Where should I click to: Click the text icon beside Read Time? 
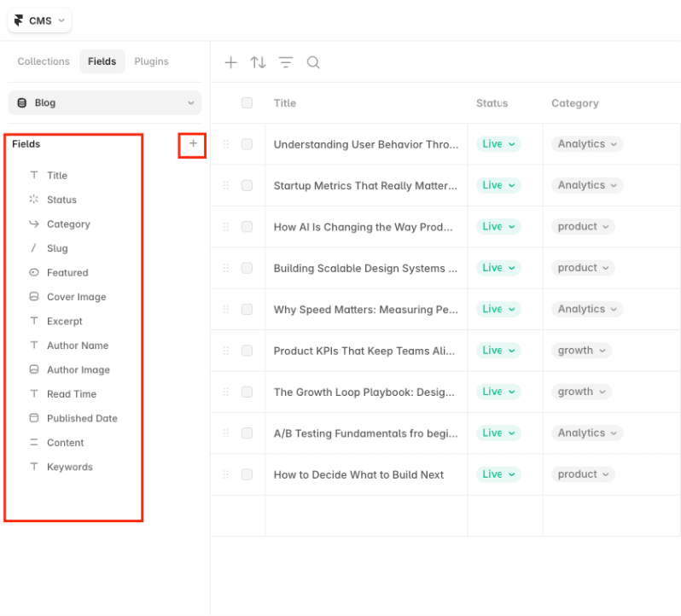tap(34, 393)
